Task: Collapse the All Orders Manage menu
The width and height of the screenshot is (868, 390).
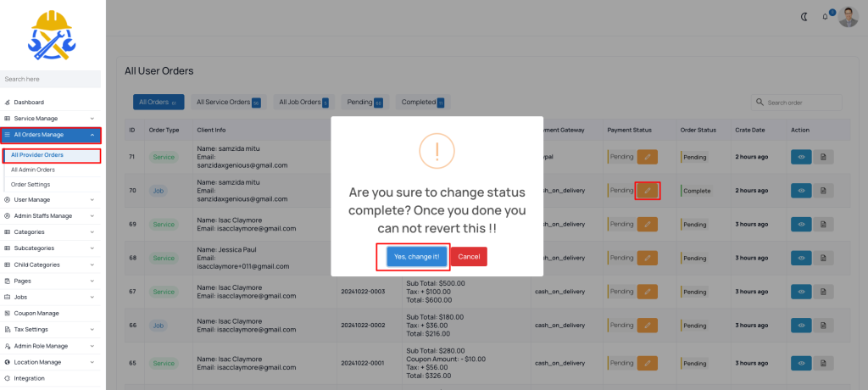Action: click(50, 135)
